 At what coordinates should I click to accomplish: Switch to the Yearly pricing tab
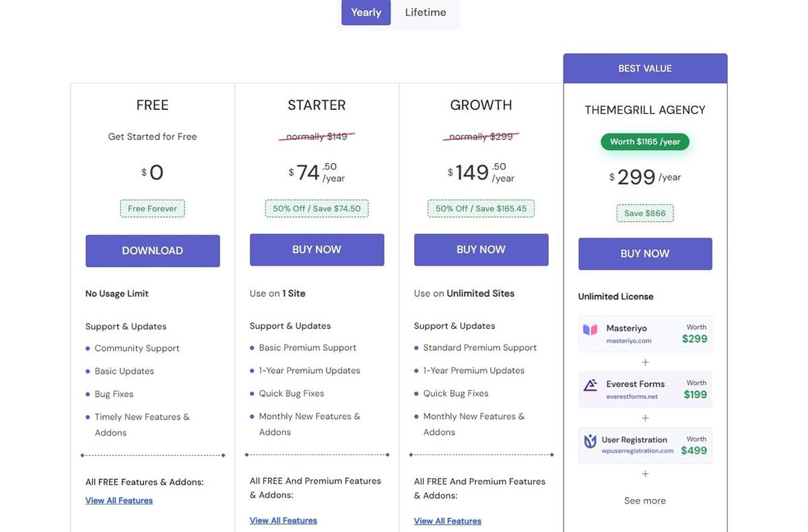click(366, 12)
